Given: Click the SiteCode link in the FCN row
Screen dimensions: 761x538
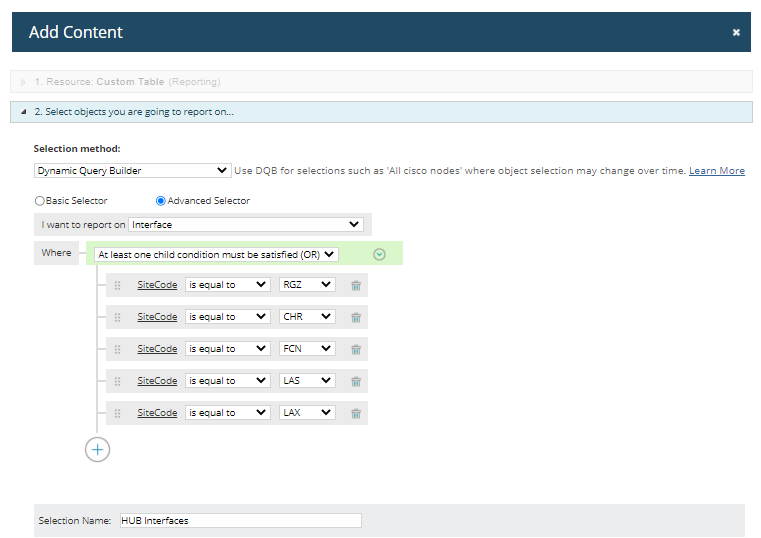Looking at the screenshot, I should (x=157, y=349).
